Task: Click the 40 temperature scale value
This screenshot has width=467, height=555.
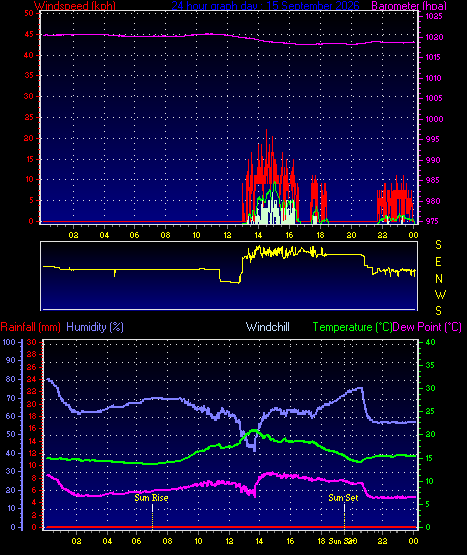Action: point(430,342)
